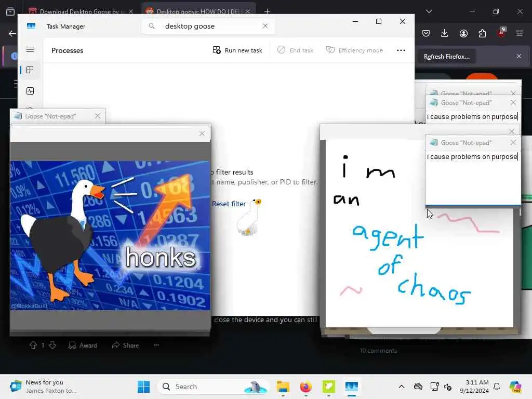Open the Windows Start menu
This screenshot has width=532, height=399.
(143, 387)
